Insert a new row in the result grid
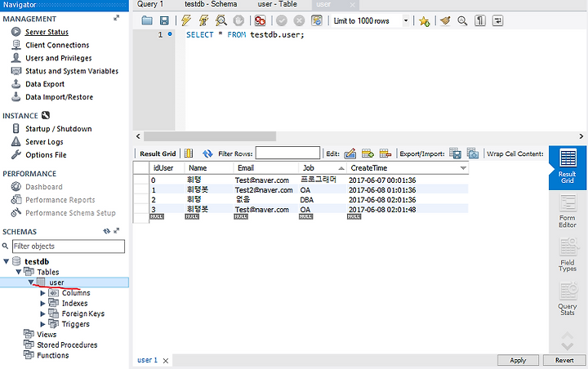The image size is (588, 369). pyautogui.click(x=367, y=153)
